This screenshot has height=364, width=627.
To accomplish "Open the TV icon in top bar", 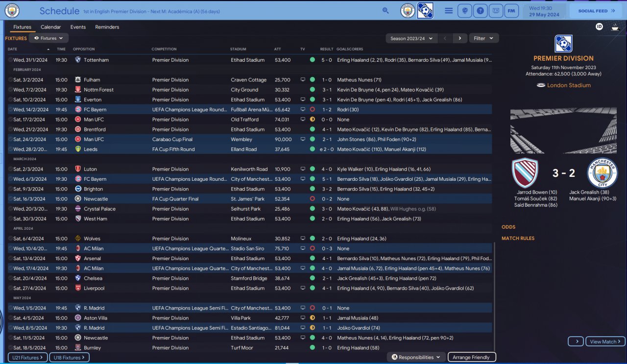I will tap(496, 11).
